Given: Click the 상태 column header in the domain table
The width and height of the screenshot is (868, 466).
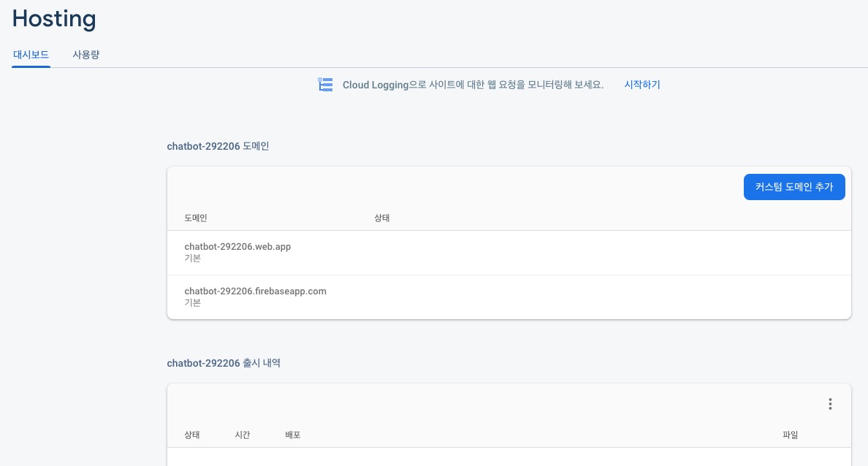Looking at the screenshot, I should click(x=381, y=218).
